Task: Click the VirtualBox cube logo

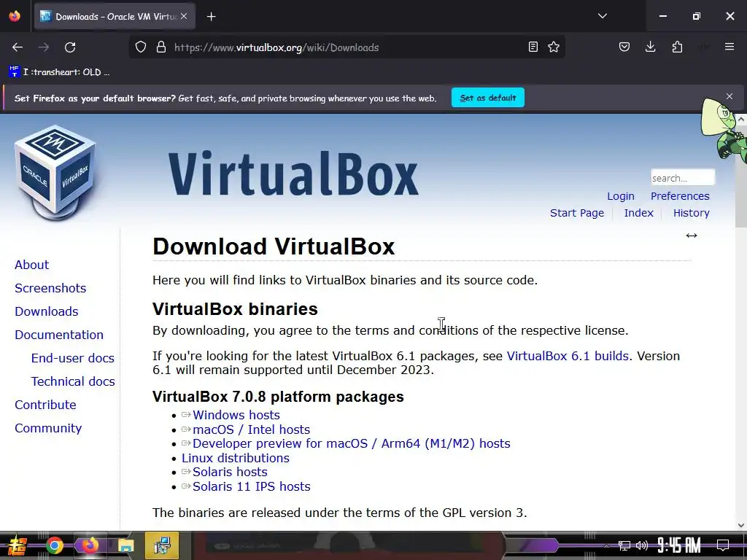Action: click(x=55, y=172)
